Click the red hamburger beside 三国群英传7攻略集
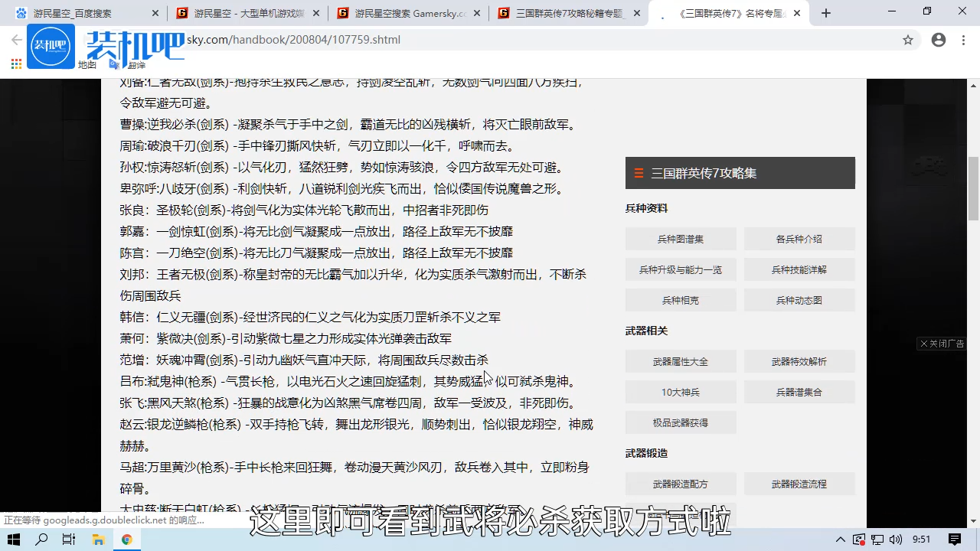The width and height of the screenshot is (980, 551). [x=639, y=173]
